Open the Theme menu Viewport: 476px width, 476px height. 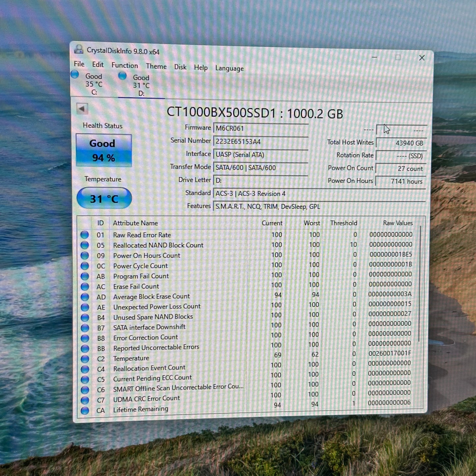[x=156, y=66]
